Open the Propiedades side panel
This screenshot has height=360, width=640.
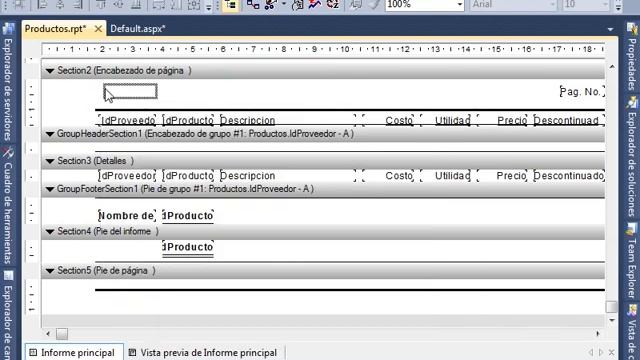[x=632, y=57]
